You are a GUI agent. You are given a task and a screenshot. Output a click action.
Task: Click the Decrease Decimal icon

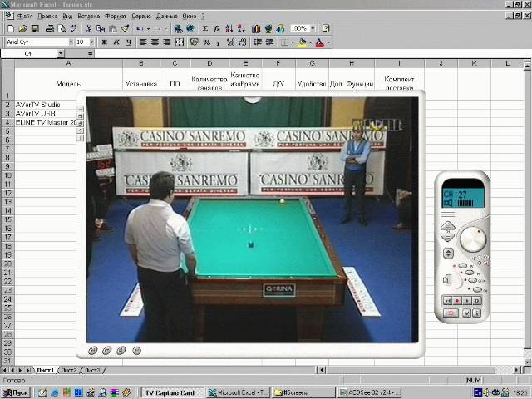[x=243, y=42]
